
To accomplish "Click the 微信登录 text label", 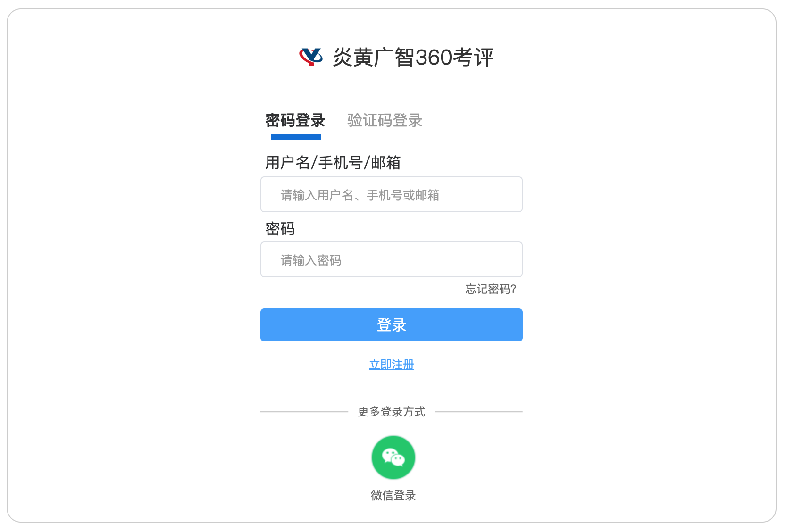I will [393, 496].
